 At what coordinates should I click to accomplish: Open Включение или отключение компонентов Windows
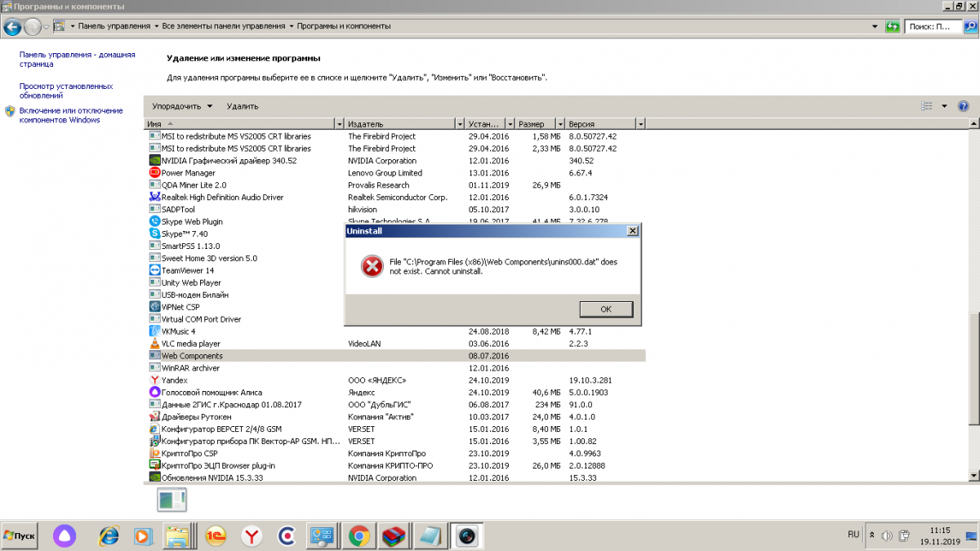coord(71,115)
